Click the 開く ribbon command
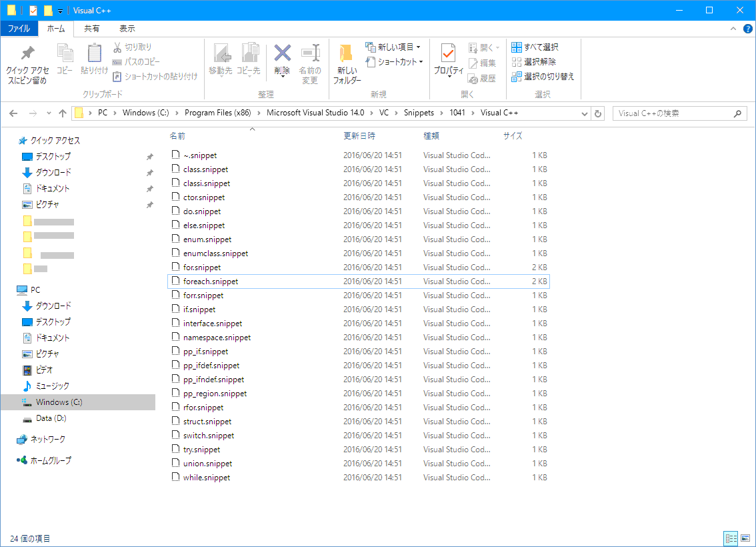Screen dimensions: 756x547 pyautogui.click(x=483, y=47)
